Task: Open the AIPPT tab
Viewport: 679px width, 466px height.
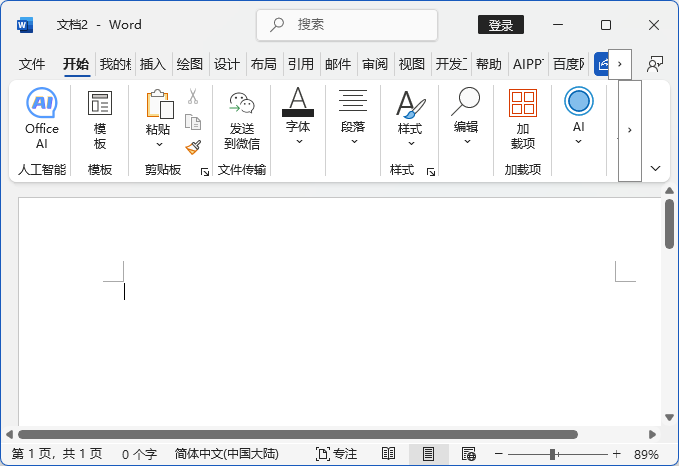Action: tap(528, 64)
